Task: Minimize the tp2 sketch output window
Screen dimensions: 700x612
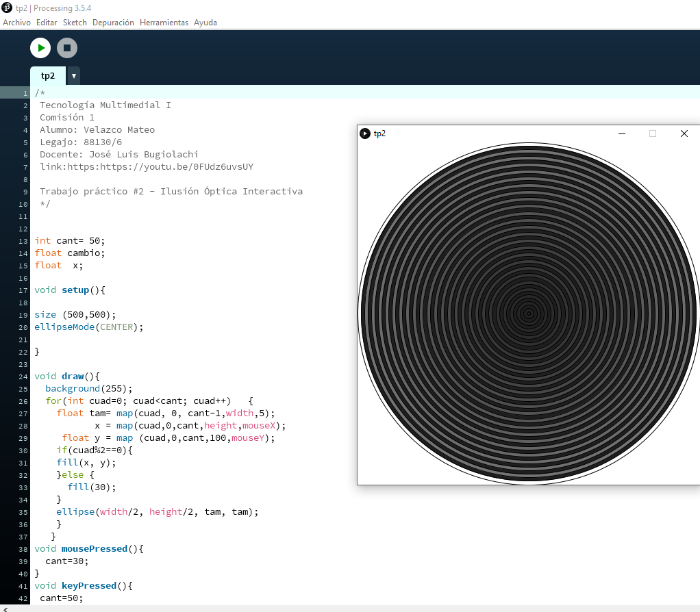Action: 622,133
